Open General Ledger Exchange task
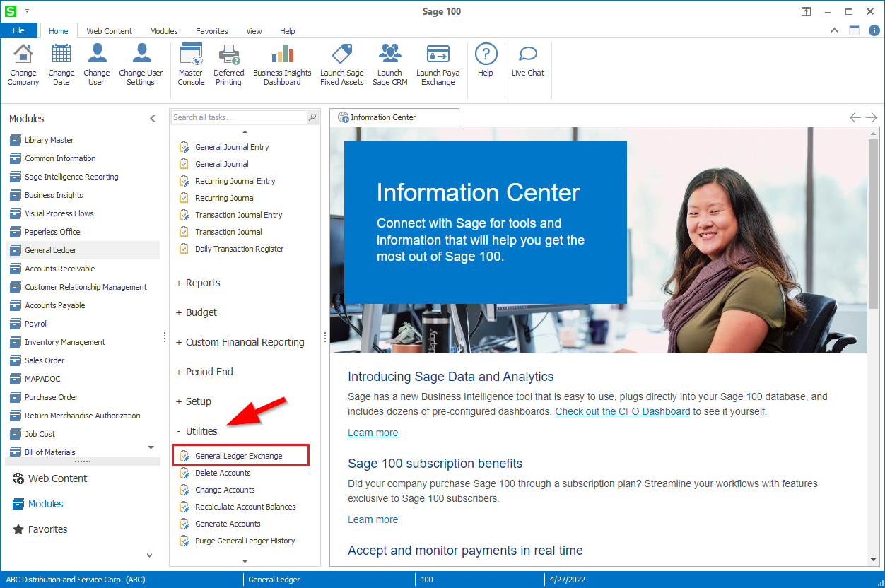The width and height of the screenshot is (885, 588). pos(240,456)
